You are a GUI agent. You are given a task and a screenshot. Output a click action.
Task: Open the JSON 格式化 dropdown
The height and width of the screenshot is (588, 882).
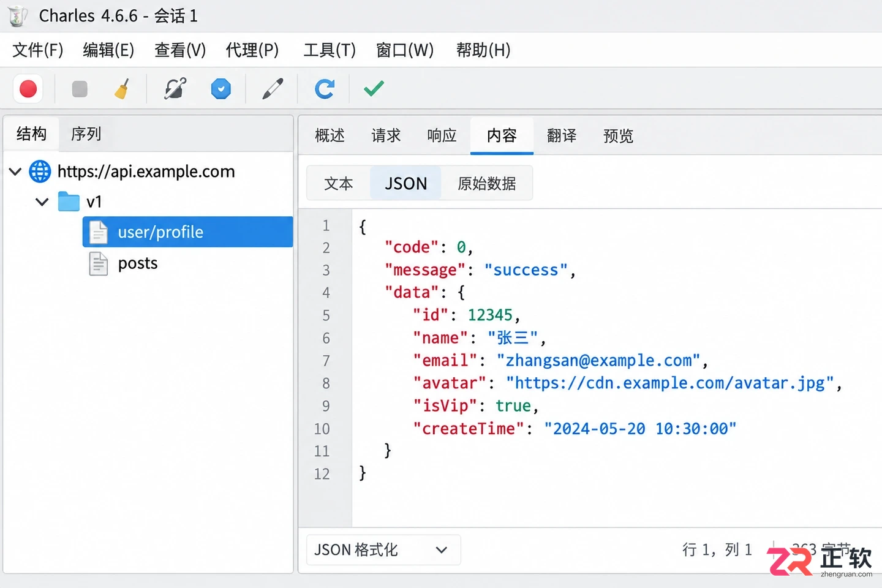tap(383, 550)
